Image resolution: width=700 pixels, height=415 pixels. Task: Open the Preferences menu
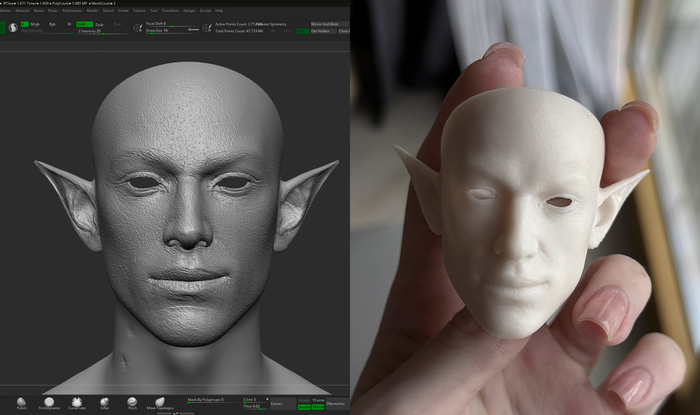pyautogui.click(x=72, y=10)
